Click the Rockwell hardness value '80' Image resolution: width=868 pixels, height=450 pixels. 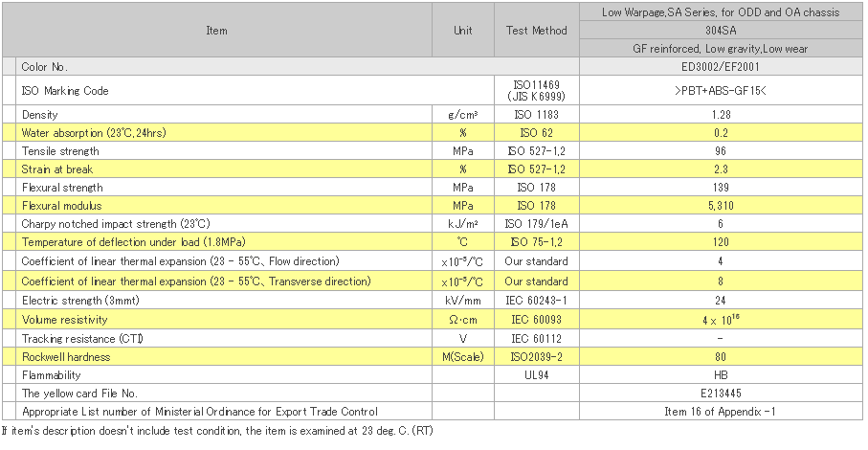click(721, 357)
